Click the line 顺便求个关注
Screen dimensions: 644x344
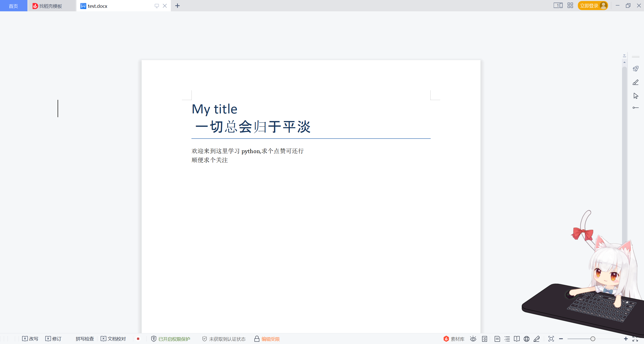(x=210, y=160)
